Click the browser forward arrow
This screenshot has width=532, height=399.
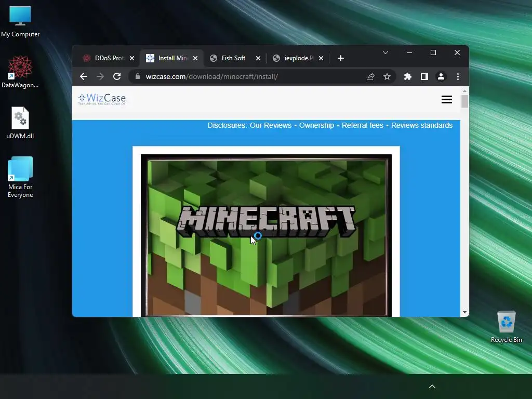click(x=100, y=77)
